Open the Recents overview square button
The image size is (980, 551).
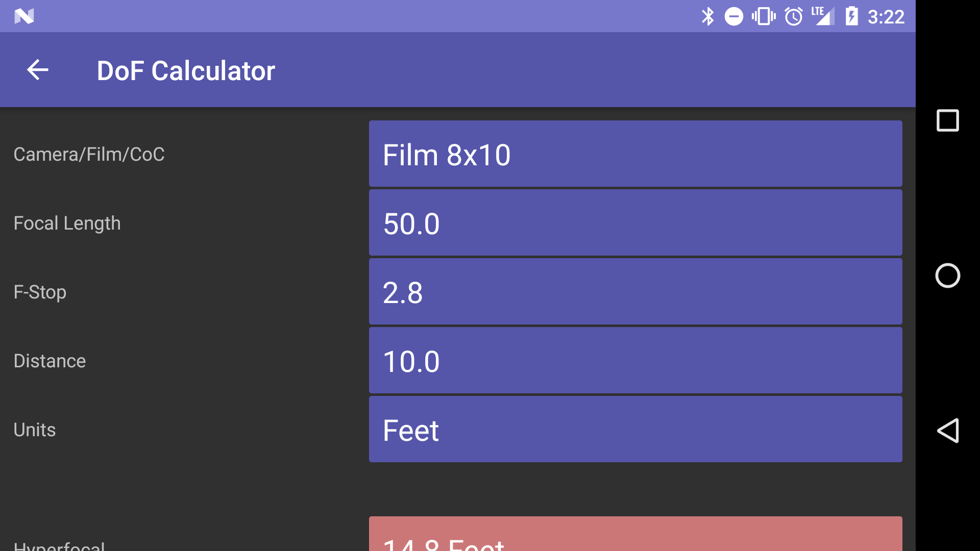click(x=948, y=121)
